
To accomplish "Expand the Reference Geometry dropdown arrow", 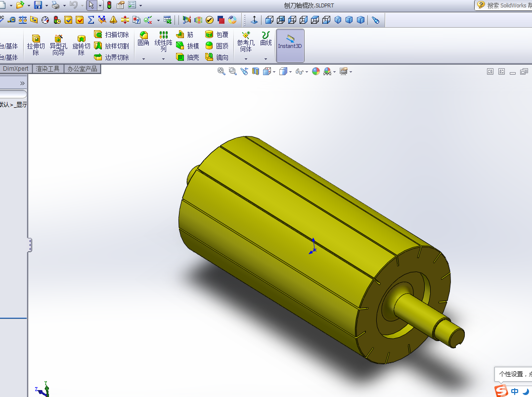I will coord(246,59).
